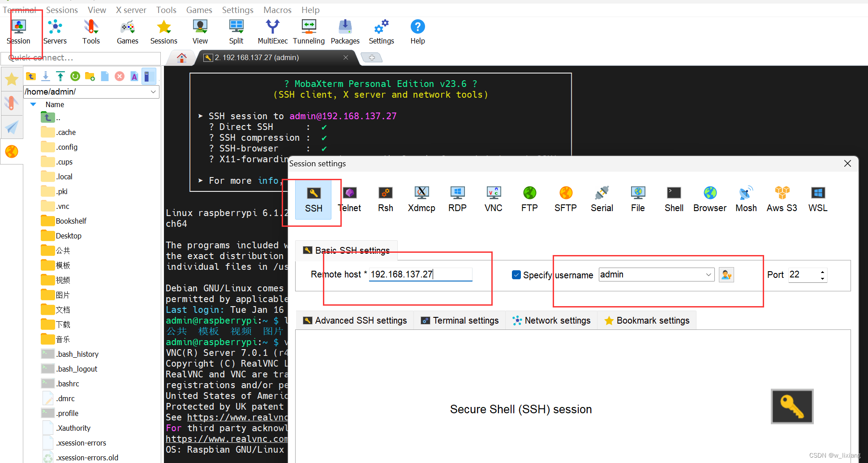868x463 pixels.
Task: Click the download selected files icon
Action: pos(46,76)
